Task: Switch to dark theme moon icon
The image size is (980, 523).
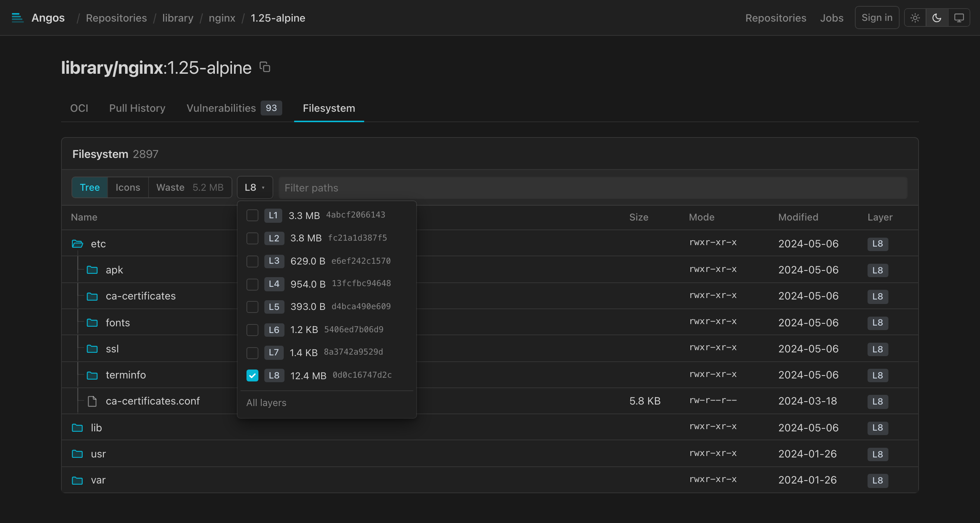Action: (937, 18)
